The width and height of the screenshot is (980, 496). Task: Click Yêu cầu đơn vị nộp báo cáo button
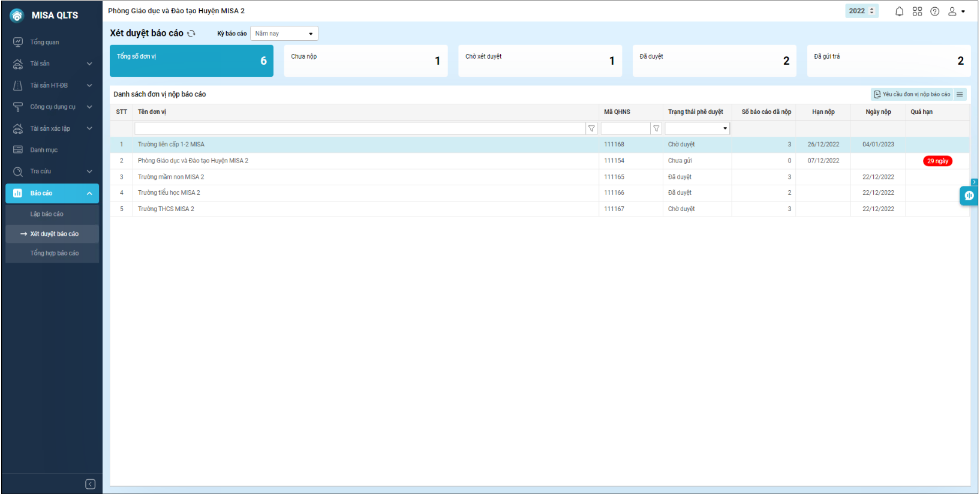912,94
